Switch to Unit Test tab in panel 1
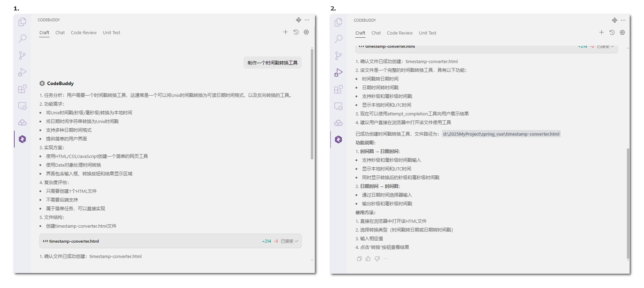Screen dimensions: 644x288 pyautogui.click(x=111, y=33)
